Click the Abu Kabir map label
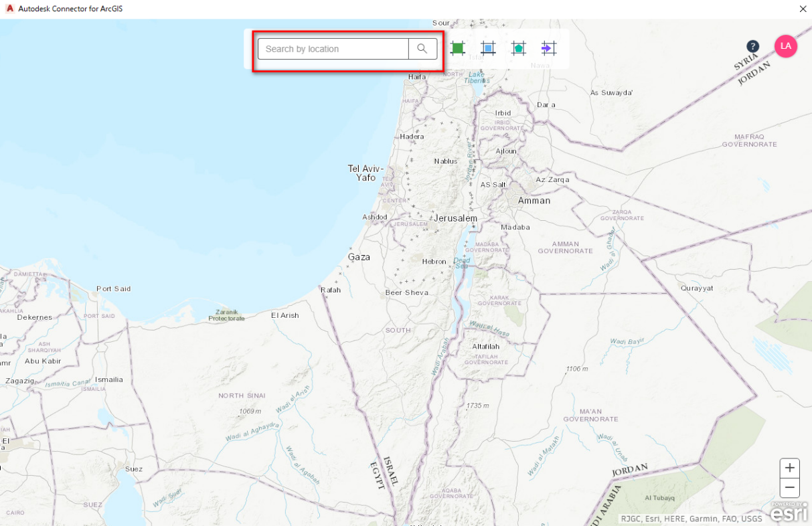812x526 pixels. [x=42, y=361]
